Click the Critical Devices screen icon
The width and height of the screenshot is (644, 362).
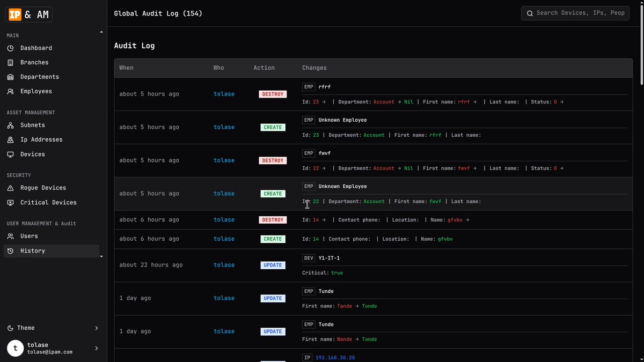10,203
